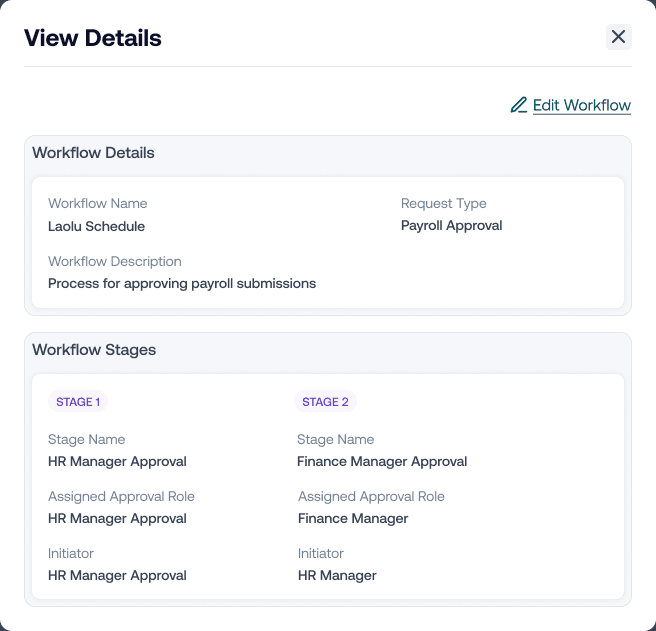This screenshot has width=656, height=631.
Task: Select Stage 1 initiator HR Manager Approval
Action: [x=117, y=575]
